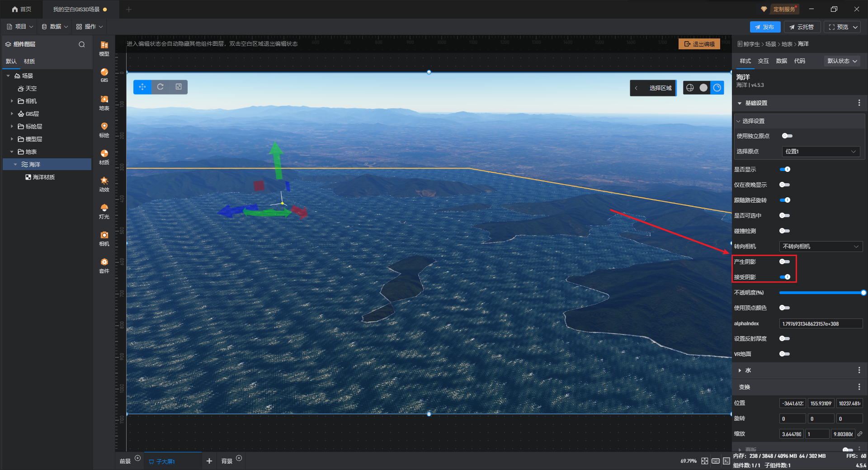868x470 pixels.
Task: Toggle VR地面 switch
Action: pyautogui.click(x=785, y=354)
